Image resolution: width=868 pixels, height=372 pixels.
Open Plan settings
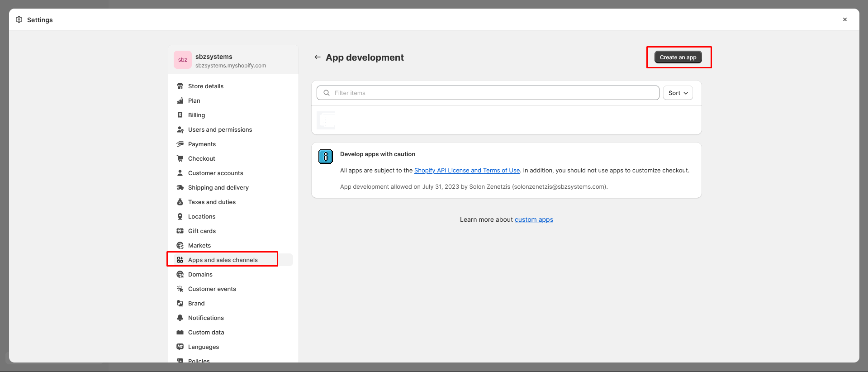[x=233, y=100]
